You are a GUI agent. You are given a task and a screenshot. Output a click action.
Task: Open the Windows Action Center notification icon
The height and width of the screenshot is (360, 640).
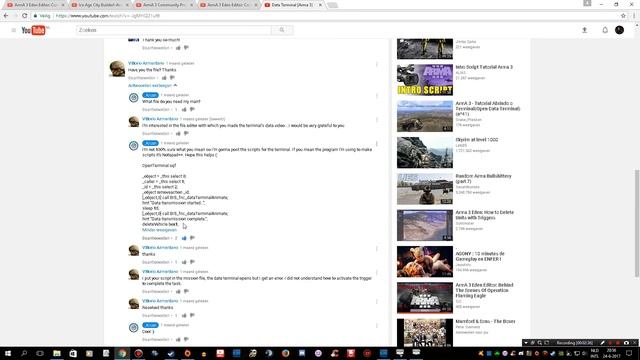(x=629, y=353)
